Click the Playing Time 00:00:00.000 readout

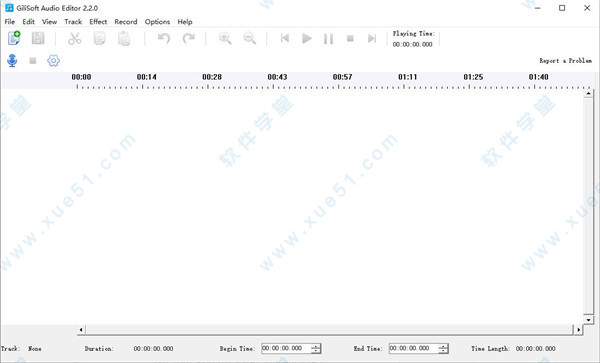pos(412,44)
